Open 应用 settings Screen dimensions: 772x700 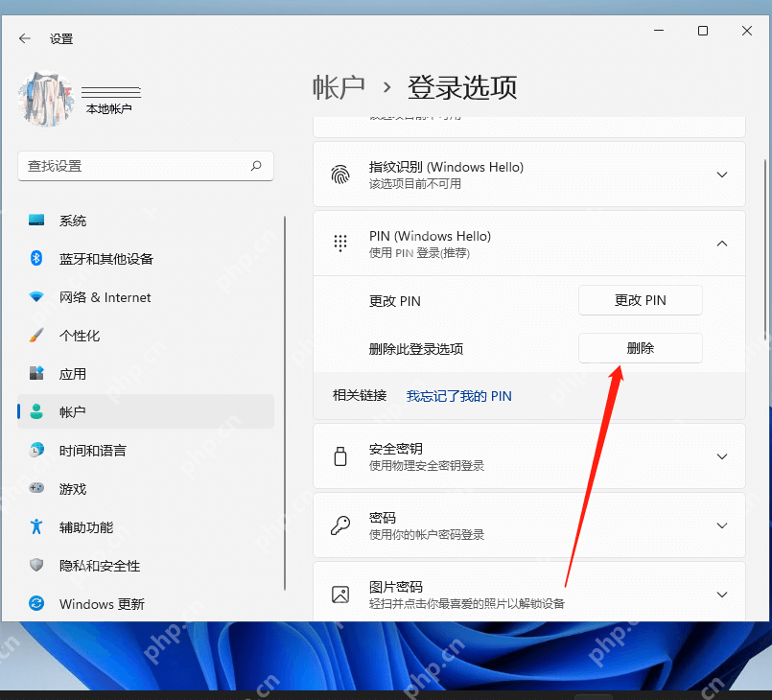(x=146, y=374)
